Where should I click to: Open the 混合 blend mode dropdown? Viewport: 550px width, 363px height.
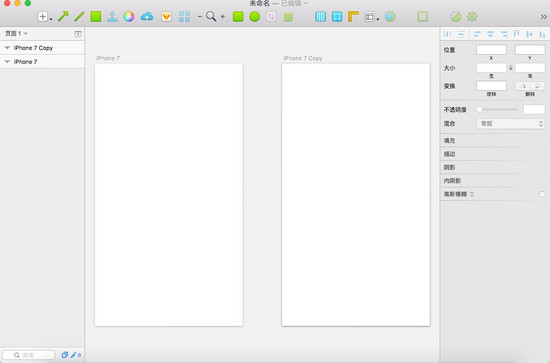[x=510, y=123]
